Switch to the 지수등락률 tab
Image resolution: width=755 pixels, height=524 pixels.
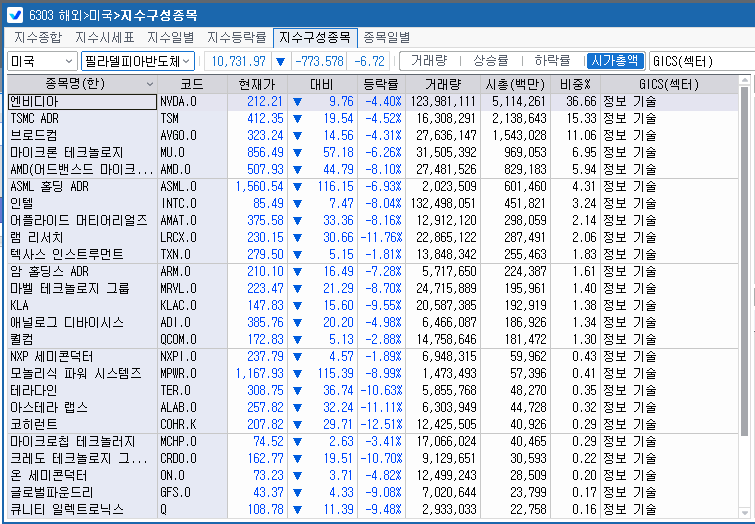[x=236, y=38]
